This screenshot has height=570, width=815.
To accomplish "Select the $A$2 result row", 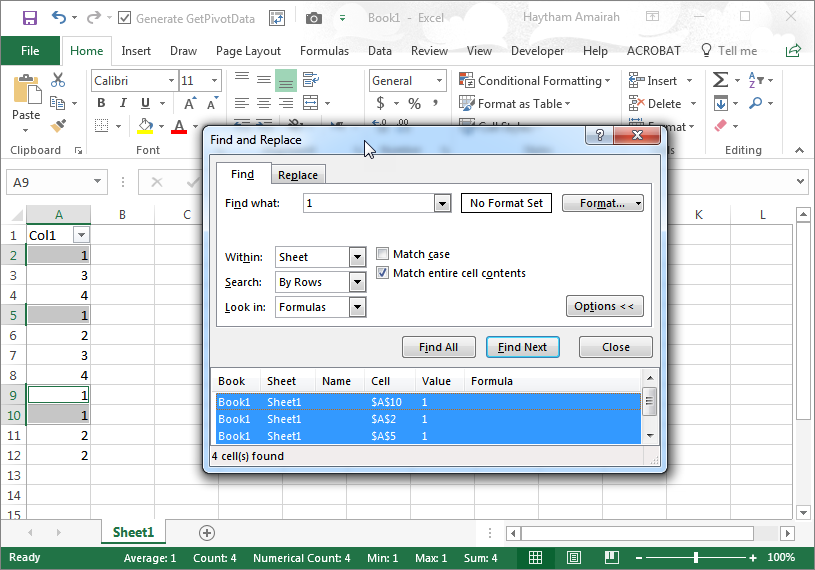I will point(428,419).
